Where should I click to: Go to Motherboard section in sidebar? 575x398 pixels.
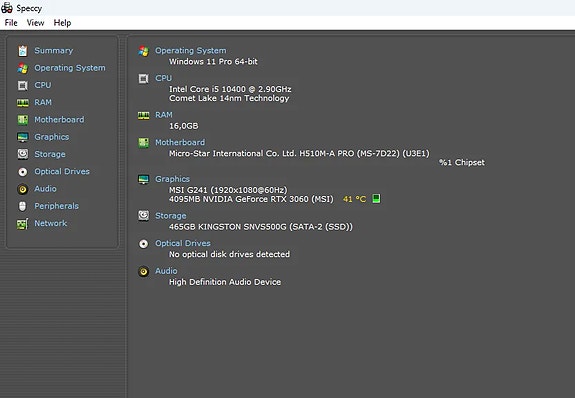59,120
